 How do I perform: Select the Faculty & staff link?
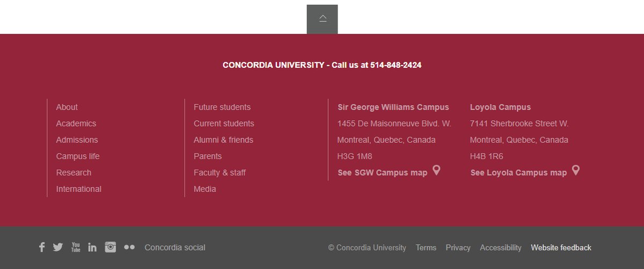pos(219,173)
